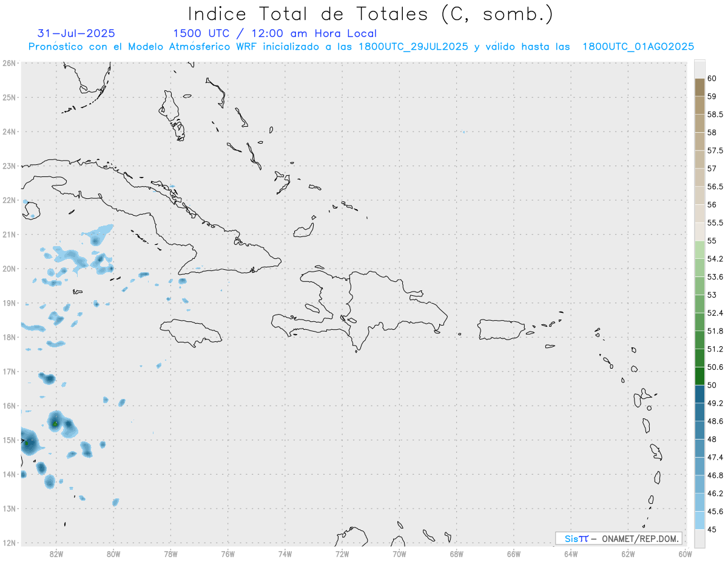Click longitude axis label "72W"
The image size is (728, 562).
click(342, 554)
